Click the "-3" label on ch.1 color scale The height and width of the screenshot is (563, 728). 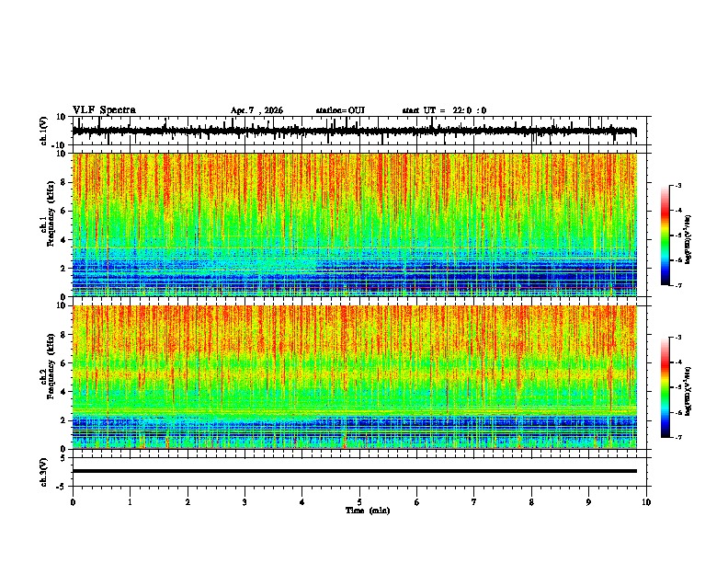(677, 185)
